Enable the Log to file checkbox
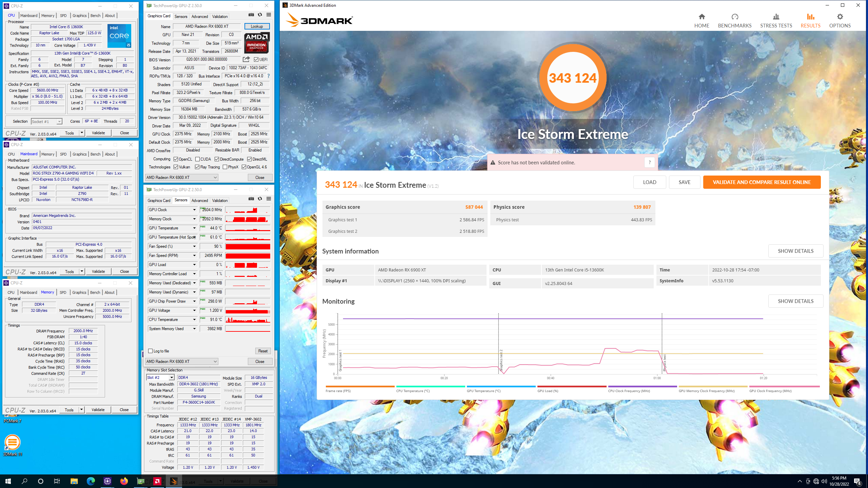868x488 pixels. tap(151, 351)
